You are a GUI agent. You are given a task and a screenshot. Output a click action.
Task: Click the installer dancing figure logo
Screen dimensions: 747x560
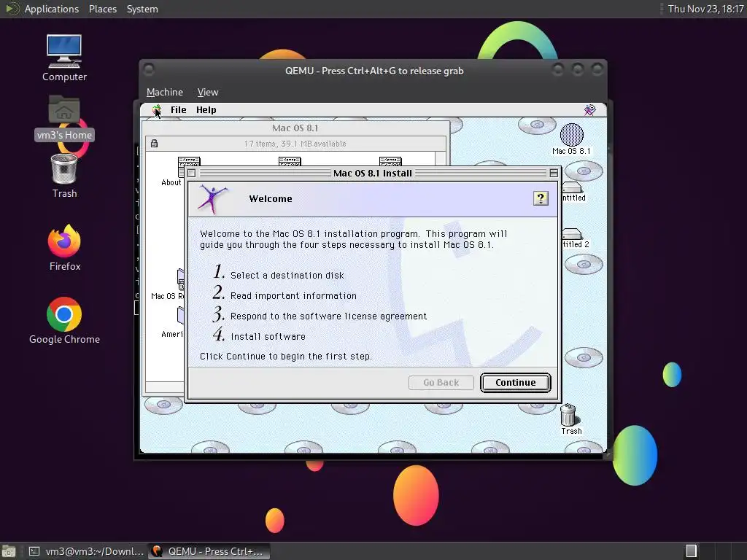(x=212, y=198)
